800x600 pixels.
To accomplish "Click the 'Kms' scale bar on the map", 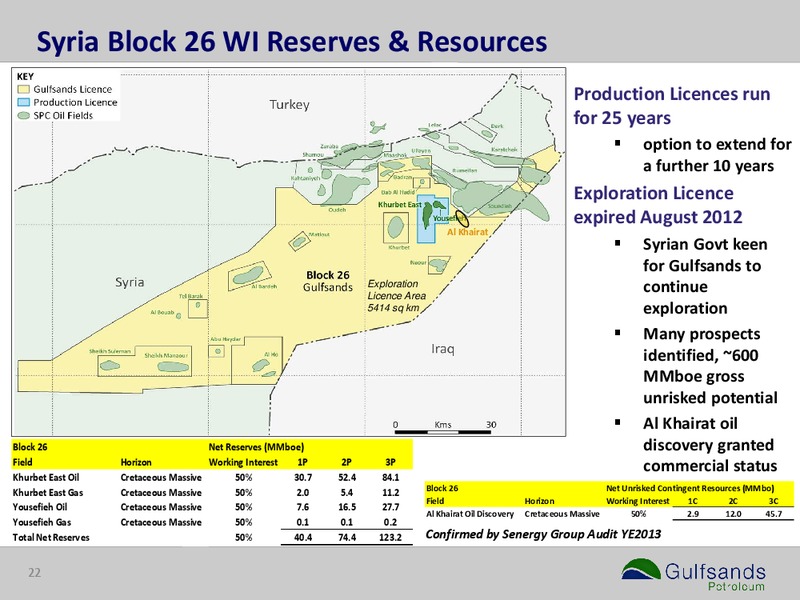I will (x=443, y=428).
